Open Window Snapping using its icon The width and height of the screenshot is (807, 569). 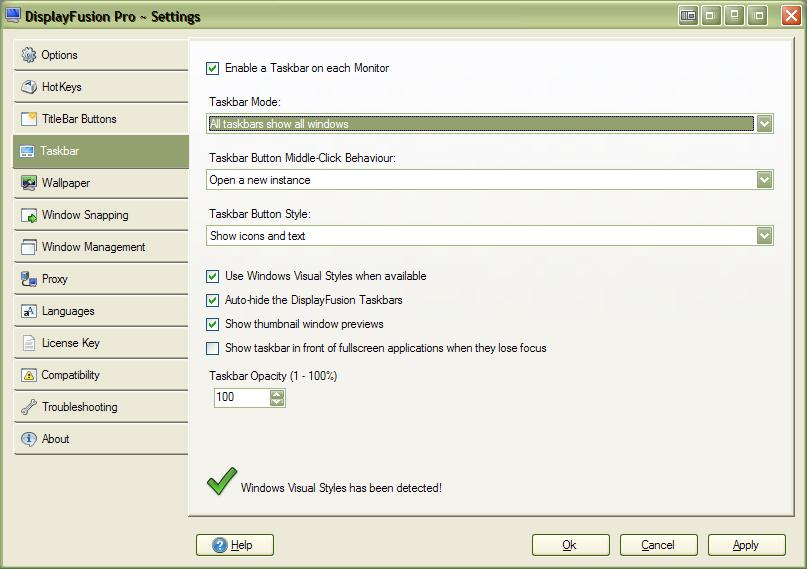click(28, 215)
